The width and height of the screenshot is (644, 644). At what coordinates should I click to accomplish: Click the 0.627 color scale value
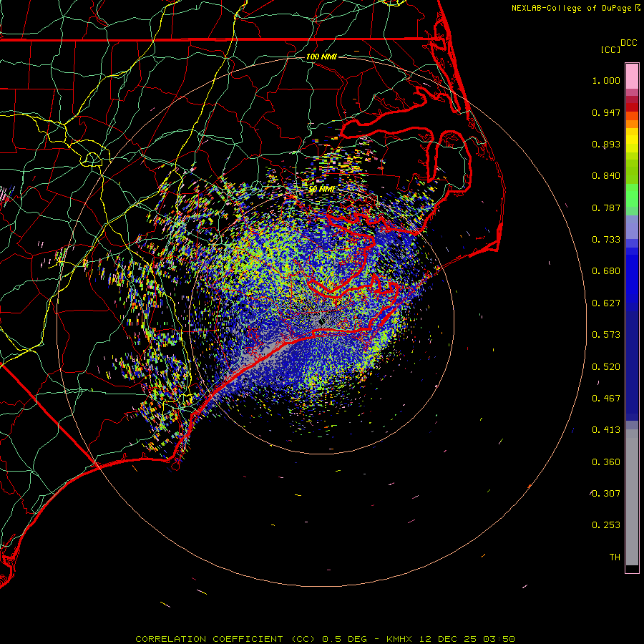606,303
